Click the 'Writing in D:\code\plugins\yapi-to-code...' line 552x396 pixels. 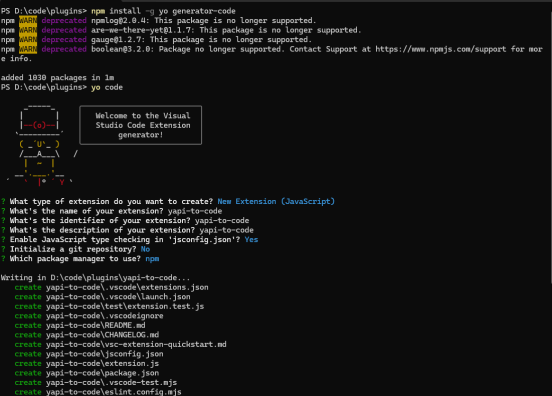tap(95, 277)
